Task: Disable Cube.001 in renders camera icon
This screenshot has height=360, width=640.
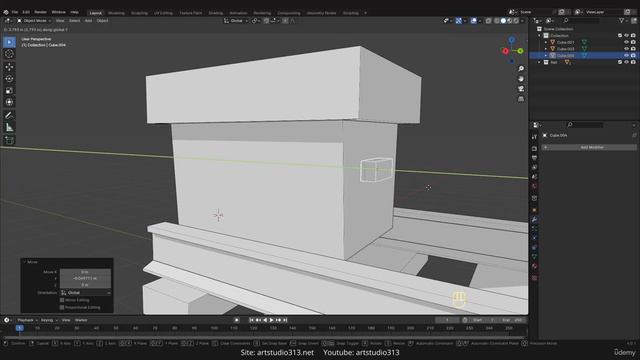Action: [633, 42]
